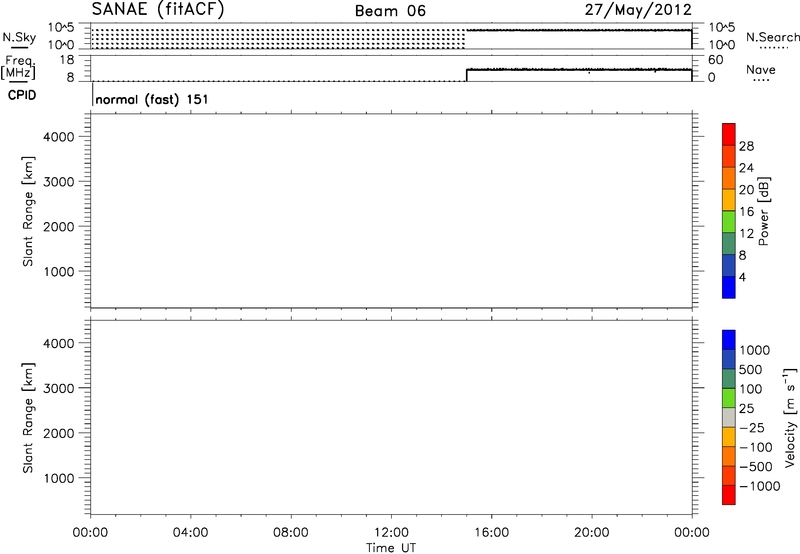Click 'Slant Range [km]' label of velocity panel
Screen dimensions: 800x554
(x=28, y=418)
